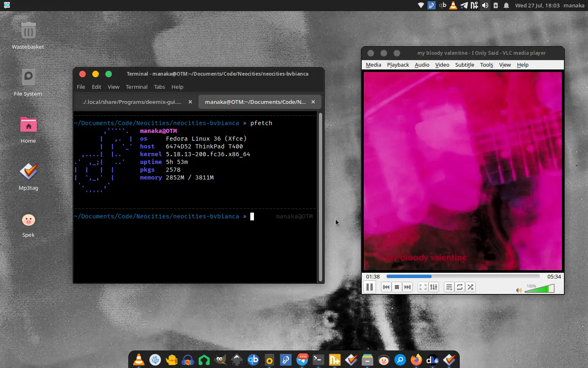The image size is (588, 368).
Task: Close the deemix-gui terminal tab
Action: point(190,102)
